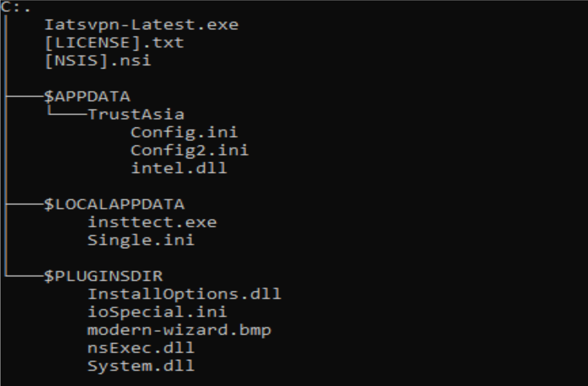Click the TrustAsia subfolder
Viewport: 588px width, 386px height.
[136, 114]
